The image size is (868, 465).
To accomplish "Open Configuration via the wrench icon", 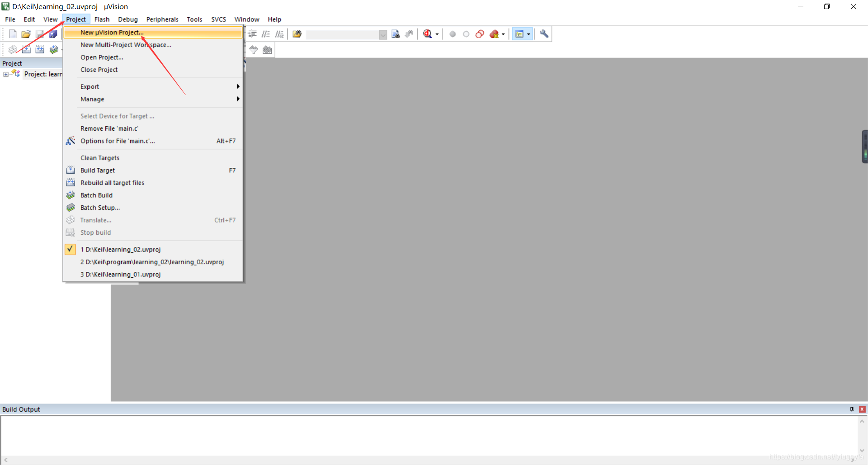I will pyautogui.click(x=544, y=34).
